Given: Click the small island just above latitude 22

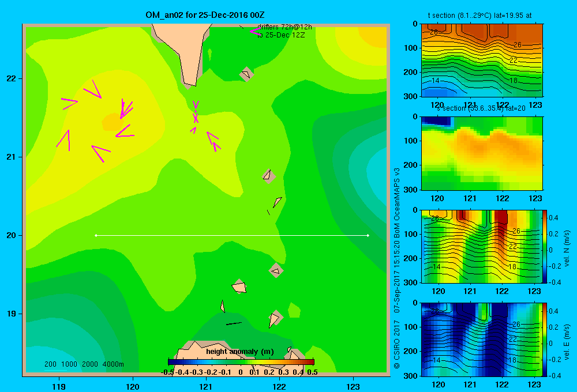Looking at the screenshot, I should [x=246, y=74].
